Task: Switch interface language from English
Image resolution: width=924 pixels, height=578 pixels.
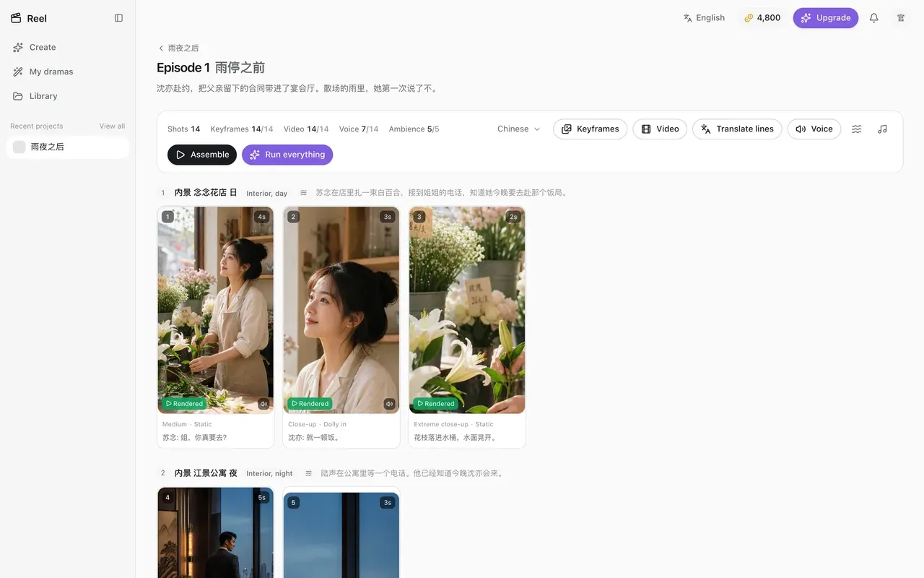Action: pyautogui.click(x=704, y=18)
